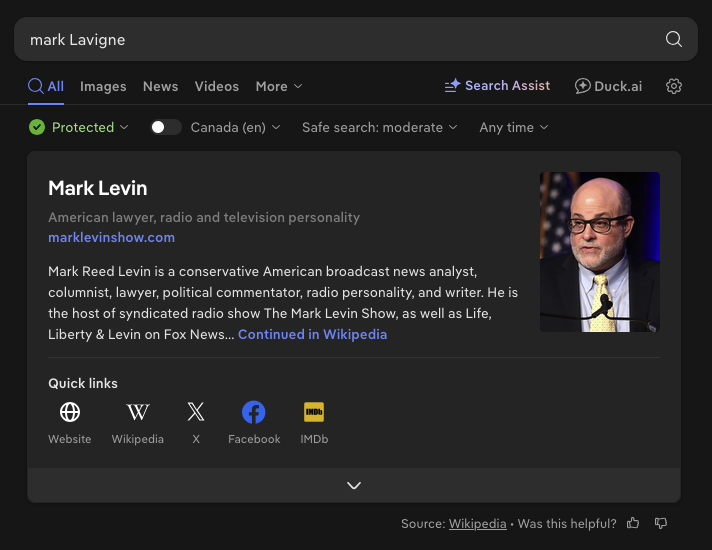
Task: Open the Safe search: moderate dropdown
Action: 380,127
